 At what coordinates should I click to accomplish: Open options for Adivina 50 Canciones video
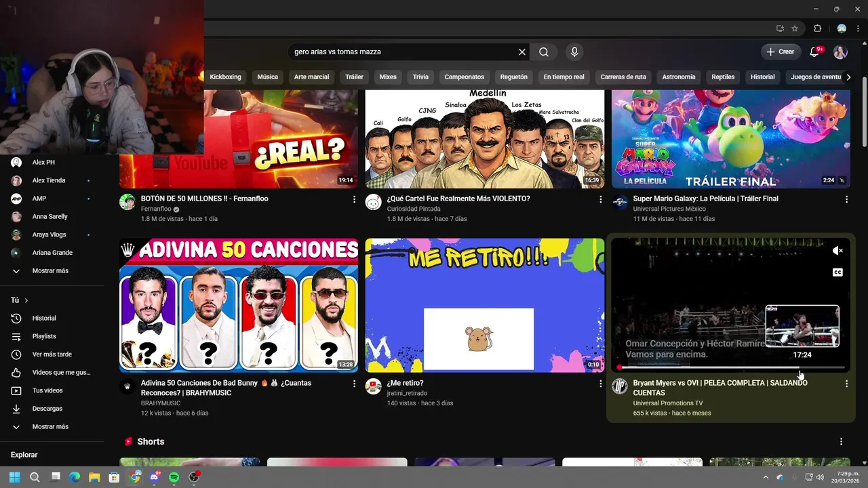354,384
